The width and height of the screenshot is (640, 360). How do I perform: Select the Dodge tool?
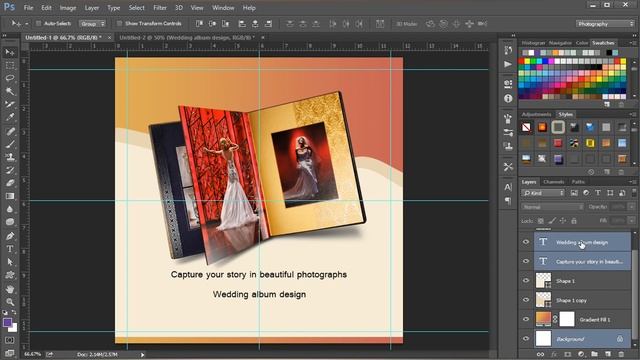[x=10, y=222]
